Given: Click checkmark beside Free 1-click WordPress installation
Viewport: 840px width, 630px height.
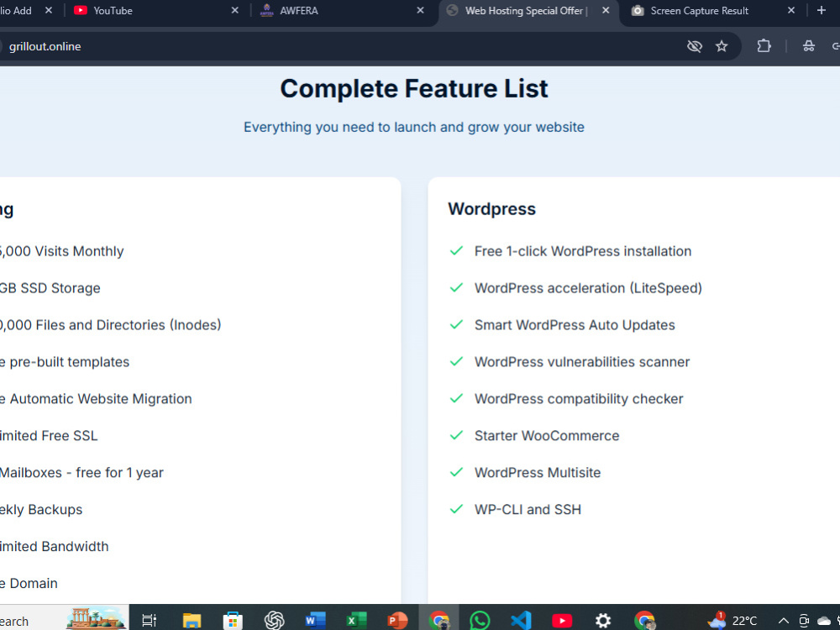Looking at the screenshot, I should [456, 250].
